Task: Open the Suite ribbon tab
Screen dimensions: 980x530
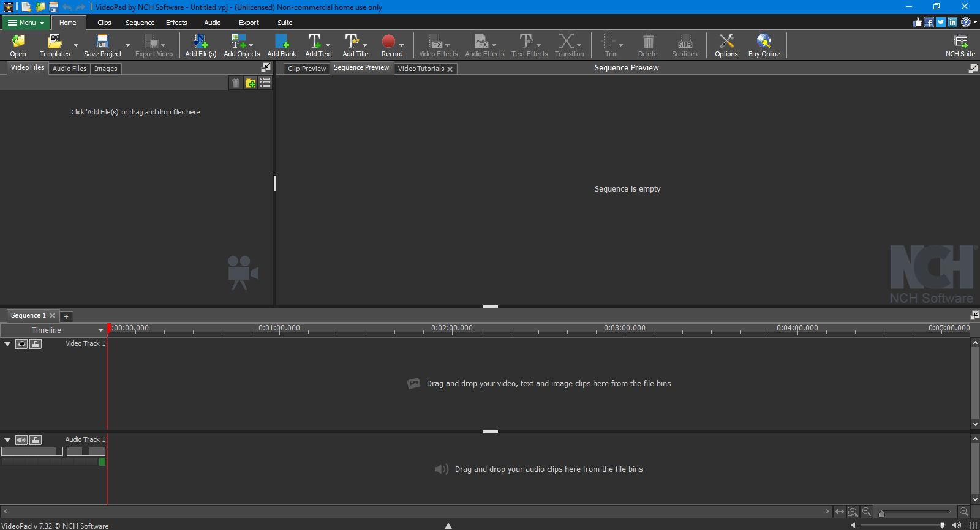Action: (285, 23)
